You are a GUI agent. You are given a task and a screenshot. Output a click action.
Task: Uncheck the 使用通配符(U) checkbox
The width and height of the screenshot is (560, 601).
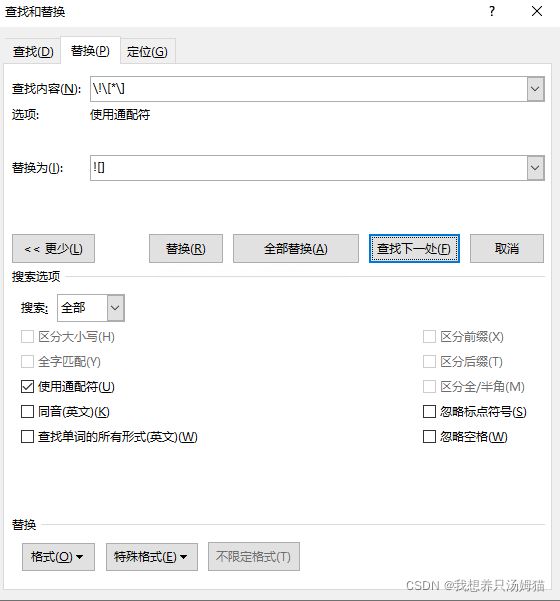27,387
